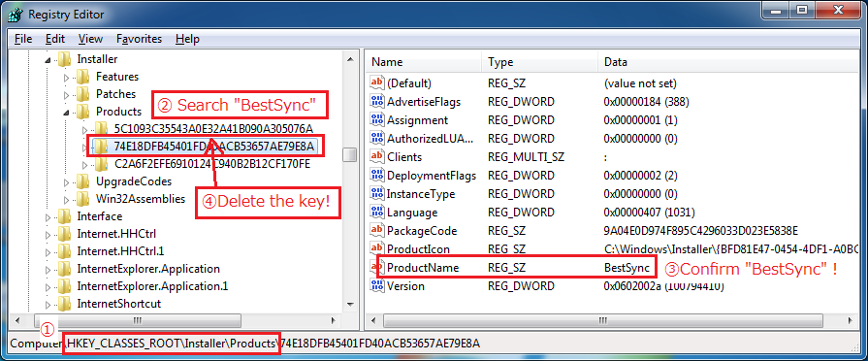Viewport: 868px width, 361px height.
Task: Click the tree pane scroll down arrow
Action: pyautogui.click(x=349, y=304)
